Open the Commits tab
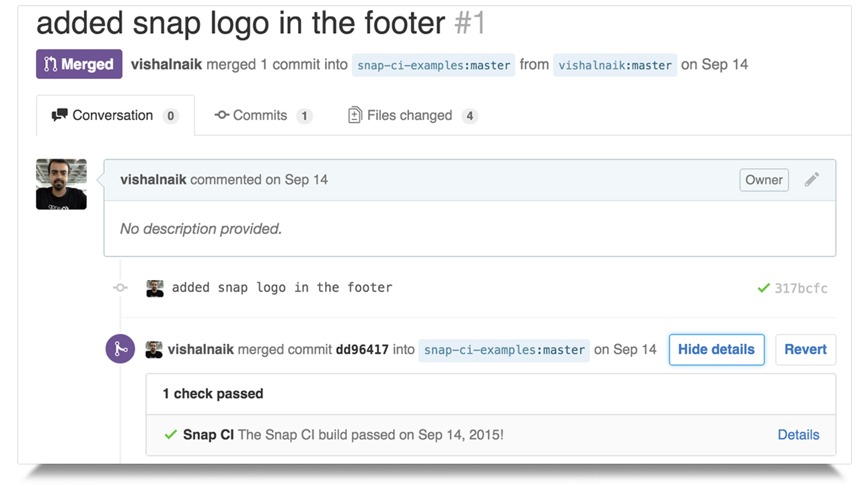Screen dimensions: 868x490 coord(263,115)
